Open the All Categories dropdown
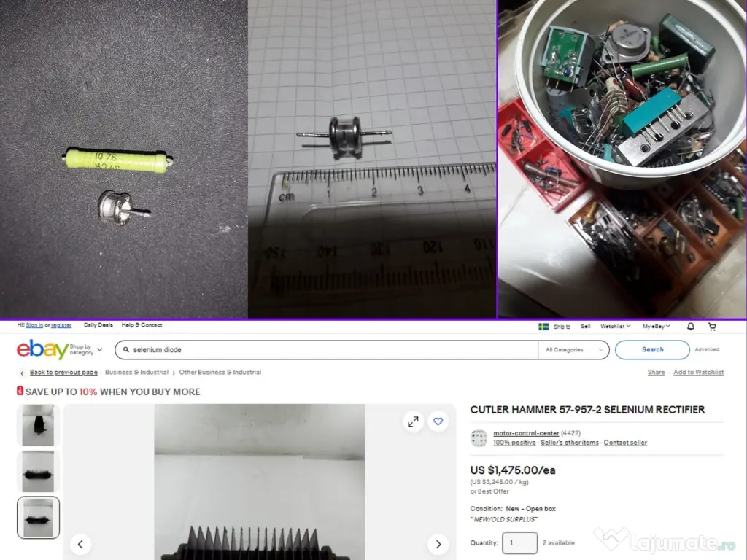747x560 pixels. [573, 350]
